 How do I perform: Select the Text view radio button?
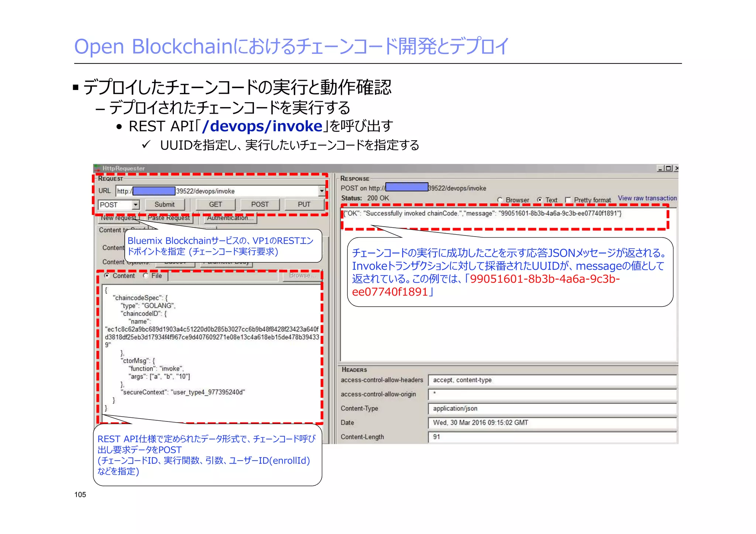tap(540, 200)
